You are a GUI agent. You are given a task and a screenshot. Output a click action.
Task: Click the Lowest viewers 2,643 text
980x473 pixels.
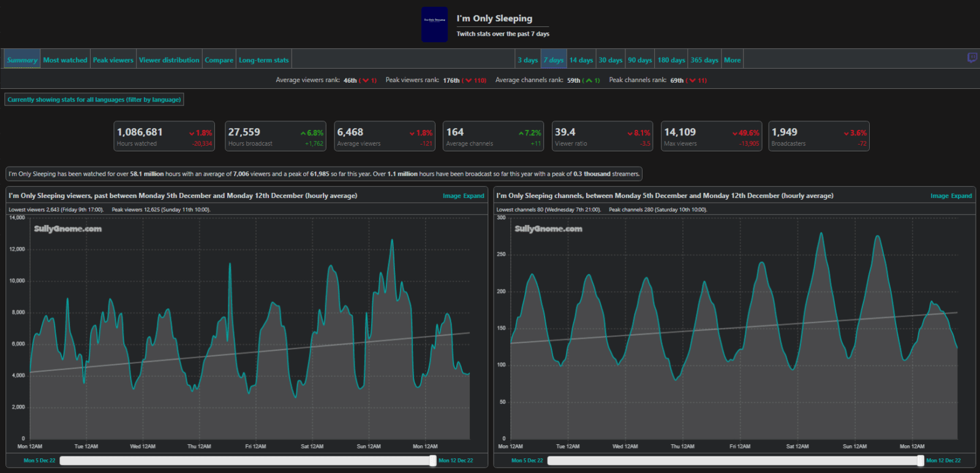tap(56, 210)
